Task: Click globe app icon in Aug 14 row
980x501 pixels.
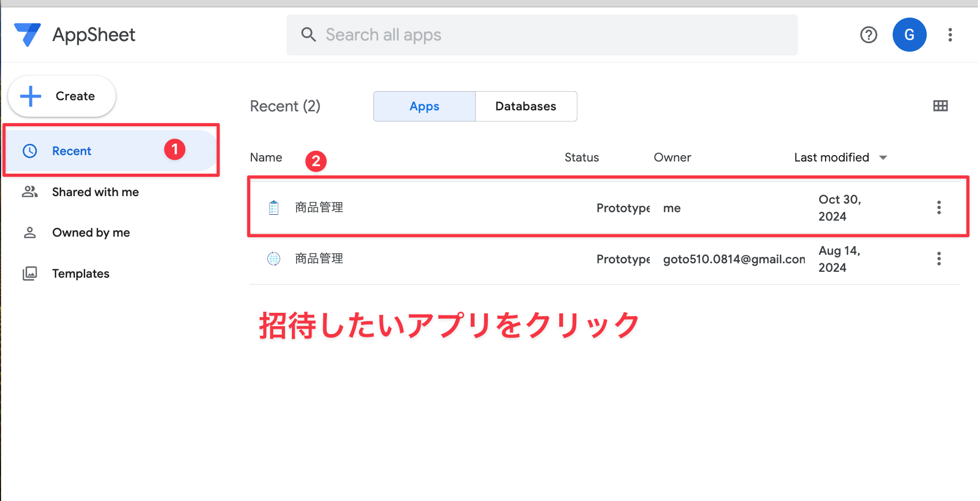Action: [x=274, y=258]
